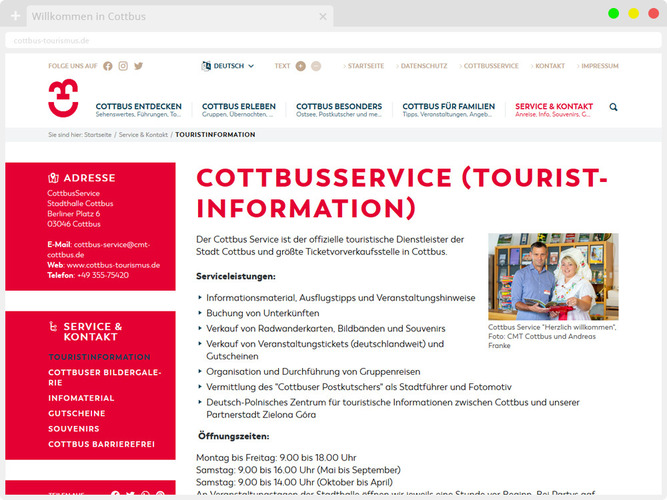Select Gutscheine in the sidebar

point(76,412)
